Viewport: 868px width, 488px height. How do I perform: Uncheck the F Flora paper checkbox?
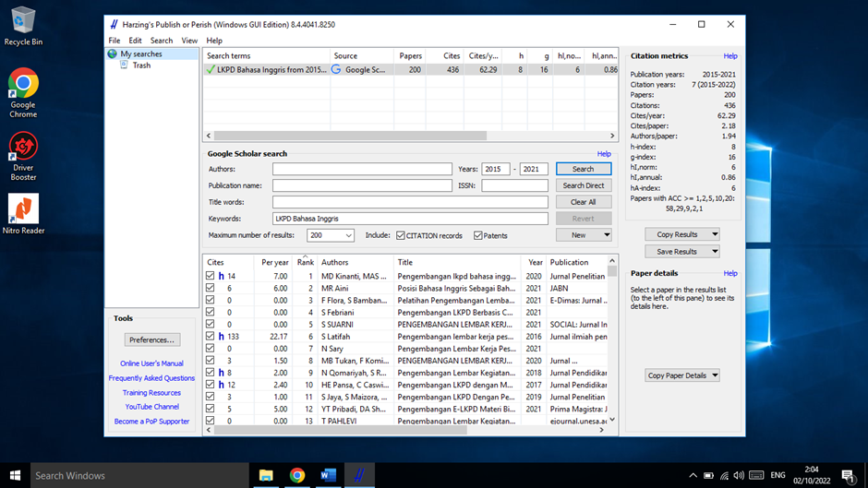click(211, 300)
